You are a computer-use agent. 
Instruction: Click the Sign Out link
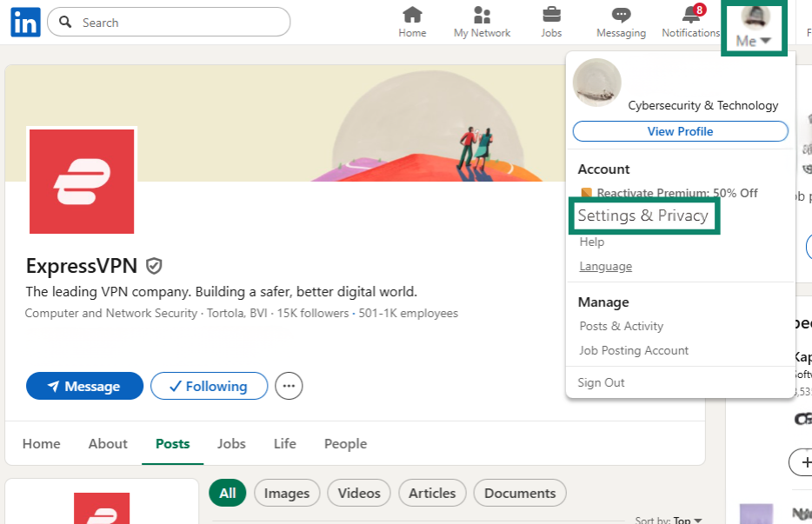click(x=602, y=382)
